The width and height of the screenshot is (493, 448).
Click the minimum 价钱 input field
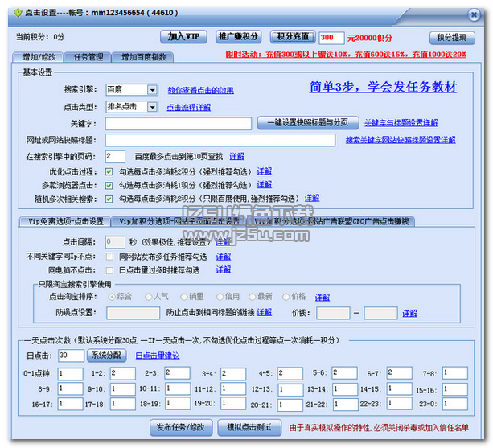333,313
